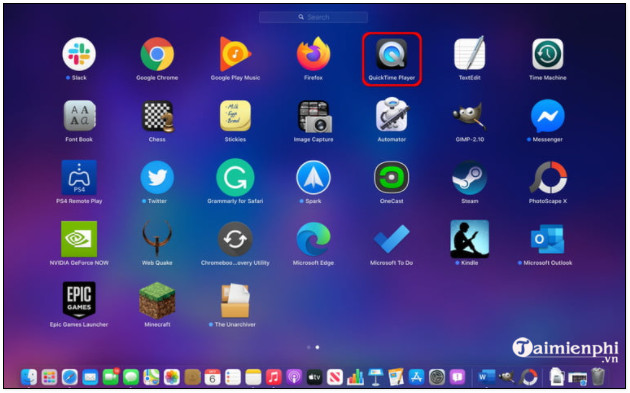Open Epic Games Launcher

79,300
